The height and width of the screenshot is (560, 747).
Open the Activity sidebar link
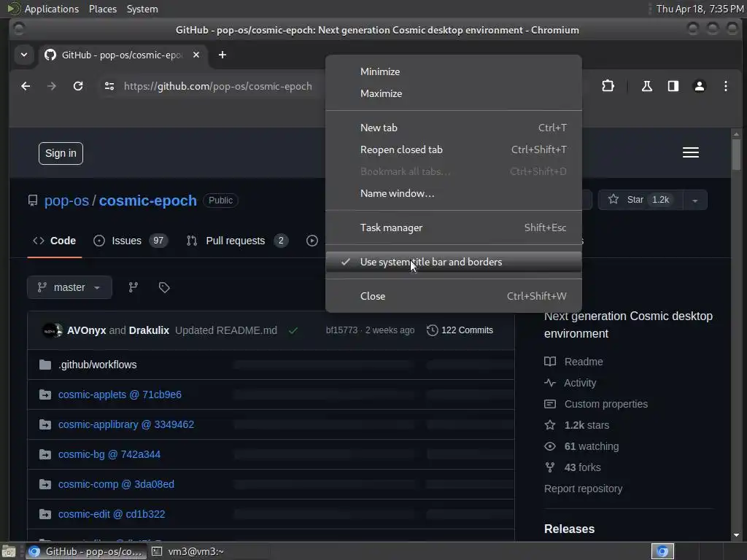[570, 383]
